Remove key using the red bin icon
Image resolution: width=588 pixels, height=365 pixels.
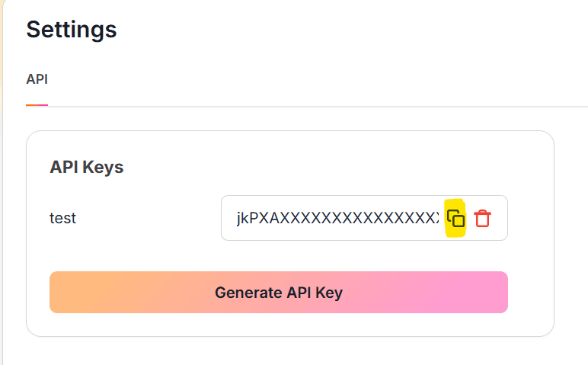pos(482,219)
